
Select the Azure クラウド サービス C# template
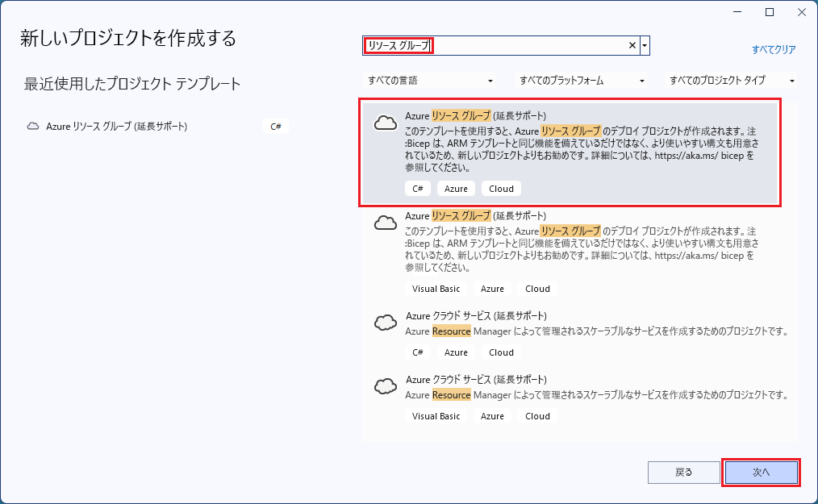(x=580, y=336)
